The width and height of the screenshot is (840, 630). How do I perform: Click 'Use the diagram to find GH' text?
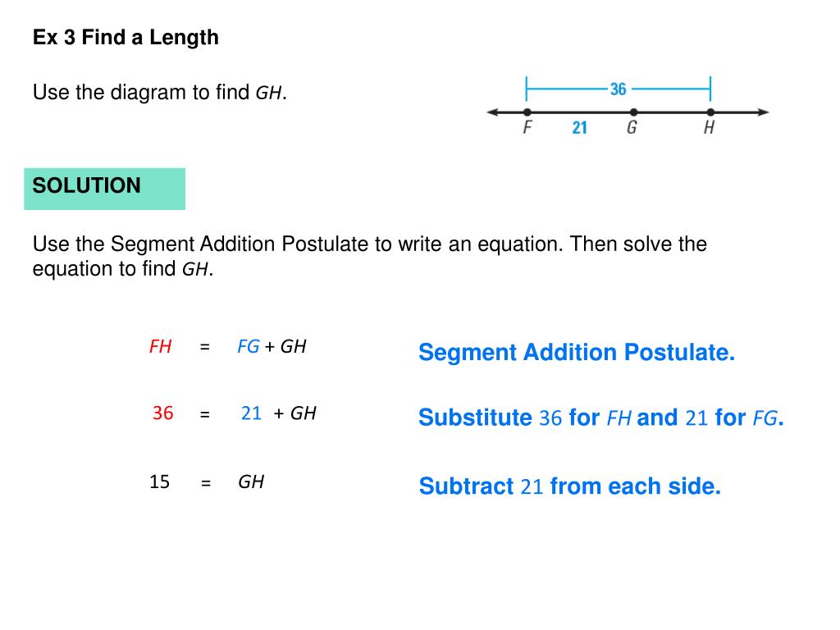[x=160, y=93]
